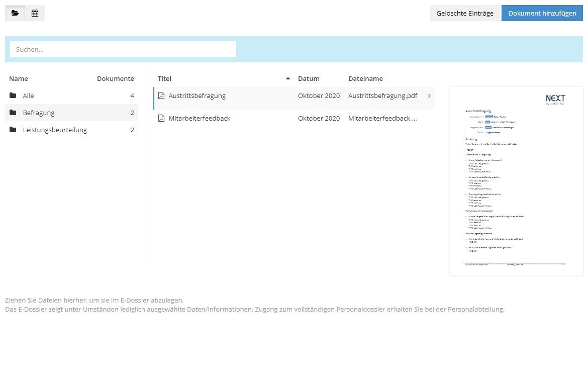Click the Titel column header
Screen dimensions: 588x392
(x=164, y=78)
